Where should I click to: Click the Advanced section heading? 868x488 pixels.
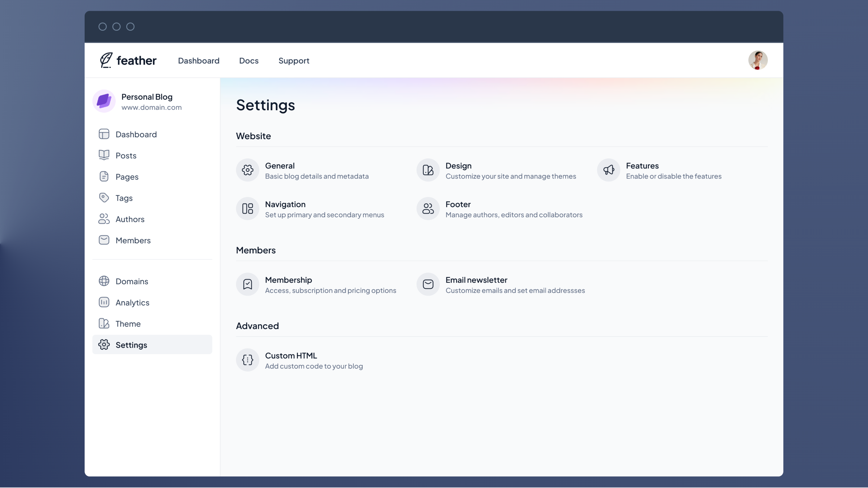coord(257,326)
